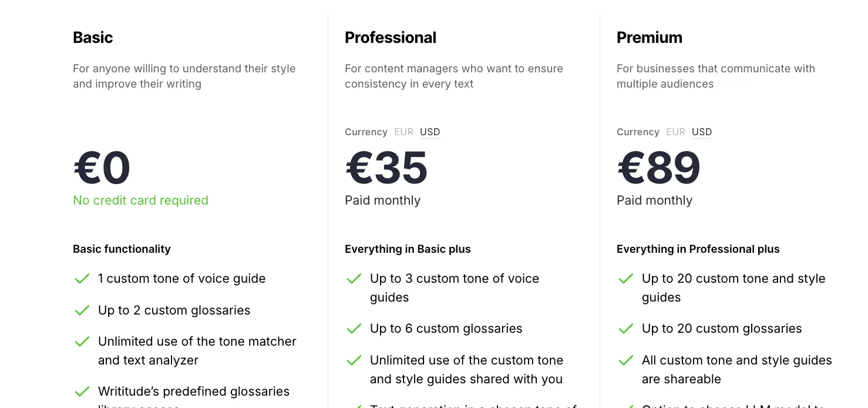Click the checkmark beside "Up to 20 custom tone and style guides"
The height and width of the screenshot is (408, 868).
[626, 279]
